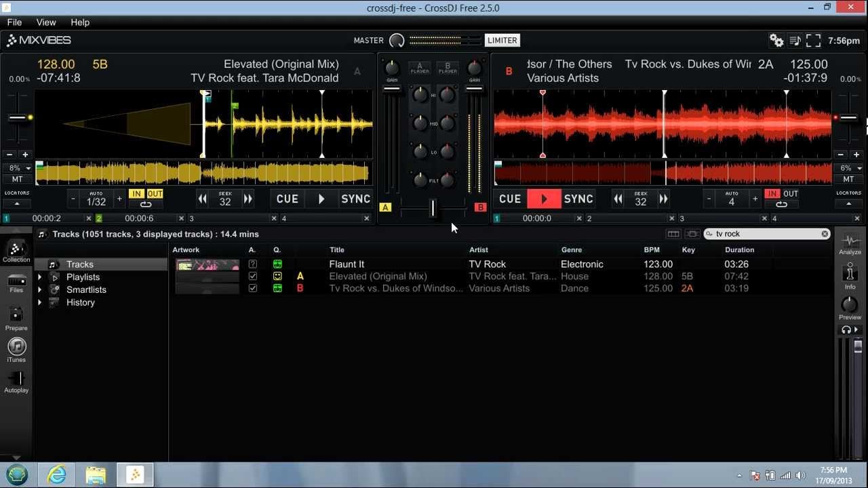This screenshot has width=868, height=488.
Task: Play deck A
Action: 321,199
